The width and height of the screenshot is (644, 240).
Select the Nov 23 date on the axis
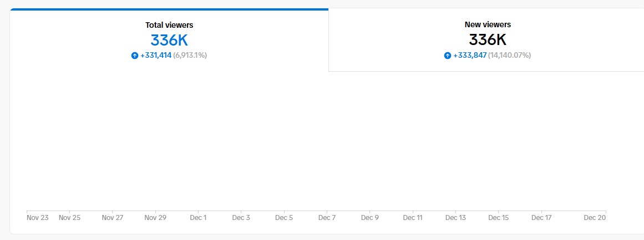tap(37, 218)
